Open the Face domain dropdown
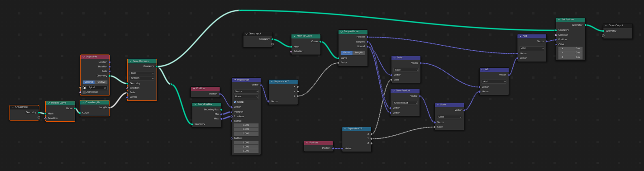Image resolution: width=644 pixels, height=171 pixels. tap(142, 73)
